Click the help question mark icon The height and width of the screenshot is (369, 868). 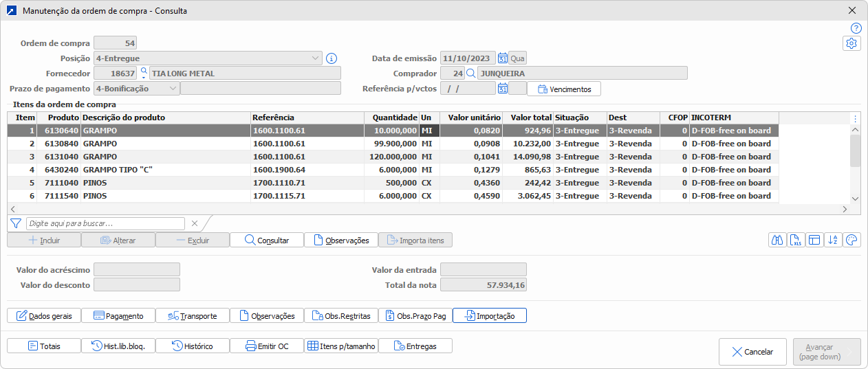[856, 28]
